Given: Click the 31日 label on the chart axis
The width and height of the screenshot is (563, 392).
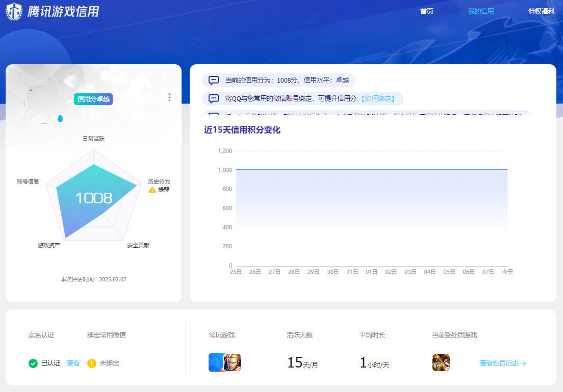Looking at the screenshot, I should [352, 272].
